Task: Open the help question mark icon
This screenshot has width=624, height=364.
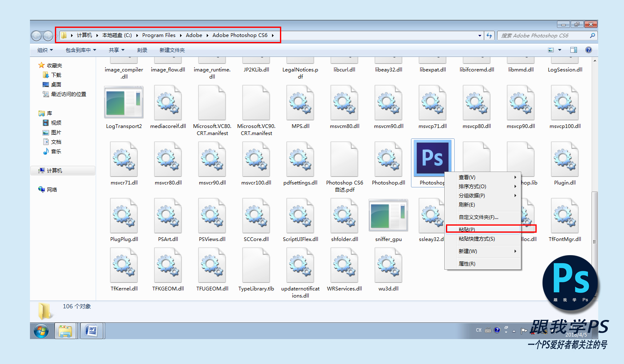Action: point(588,50)
